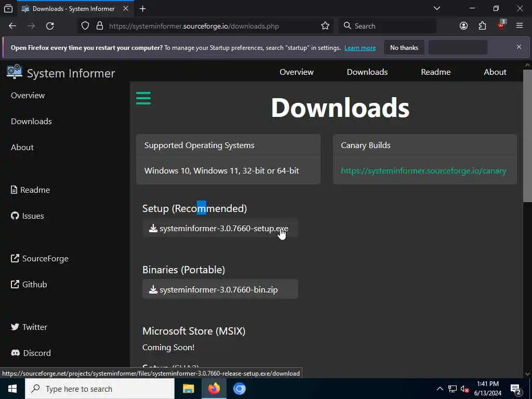Viewport: 532px width, 399px height.
Task: Go to About in the left sidebar
Action: click(22, 147)
